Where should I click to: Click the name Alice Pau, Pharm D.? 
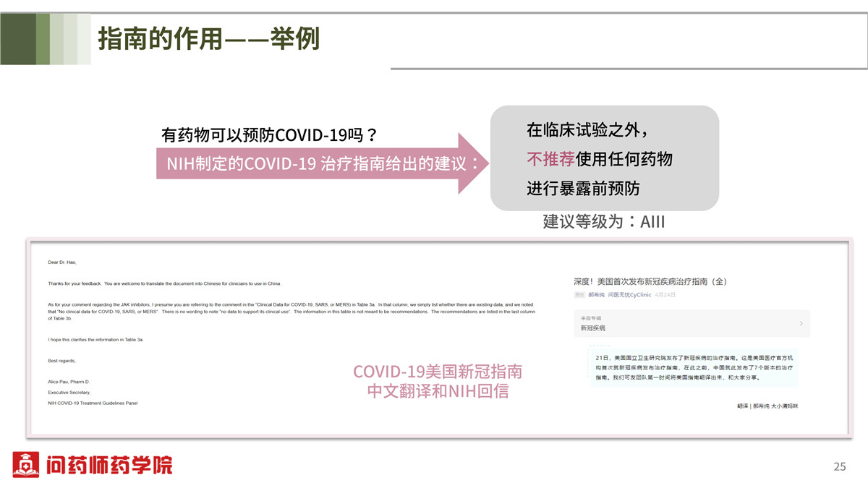[x=69, y=382]
